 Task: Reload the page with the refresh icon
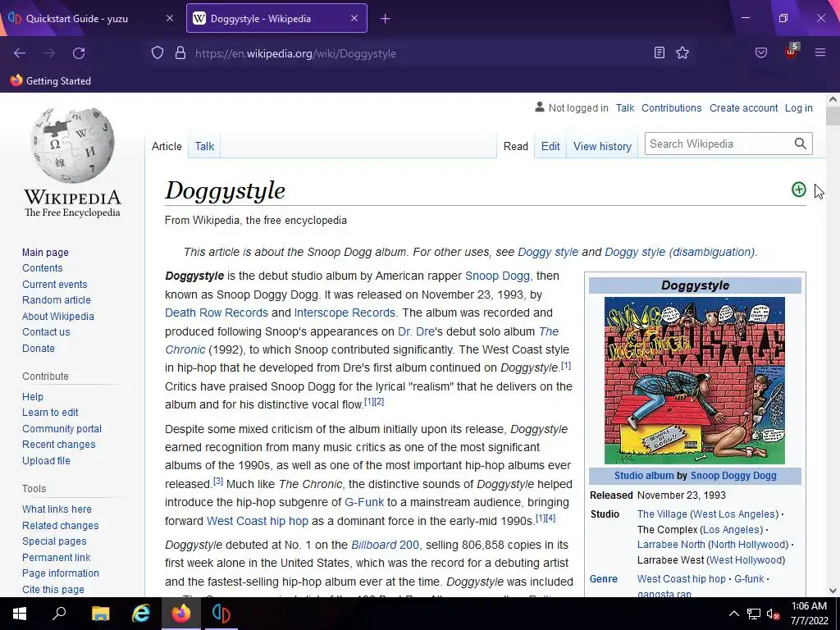[x=79, y=53]
